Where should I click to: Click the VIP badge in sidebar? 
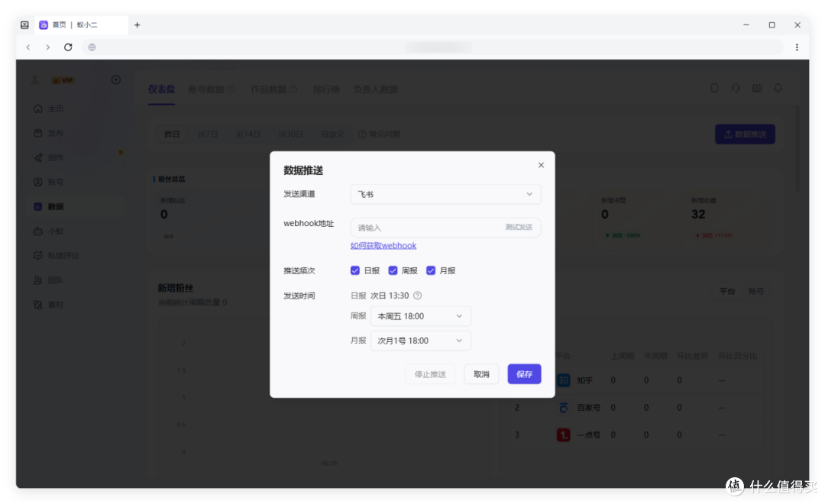tap(63, 80)
